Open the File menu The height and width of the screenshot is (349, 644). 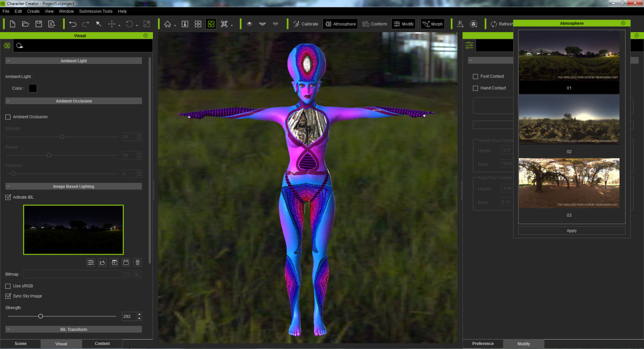[6, 11]
